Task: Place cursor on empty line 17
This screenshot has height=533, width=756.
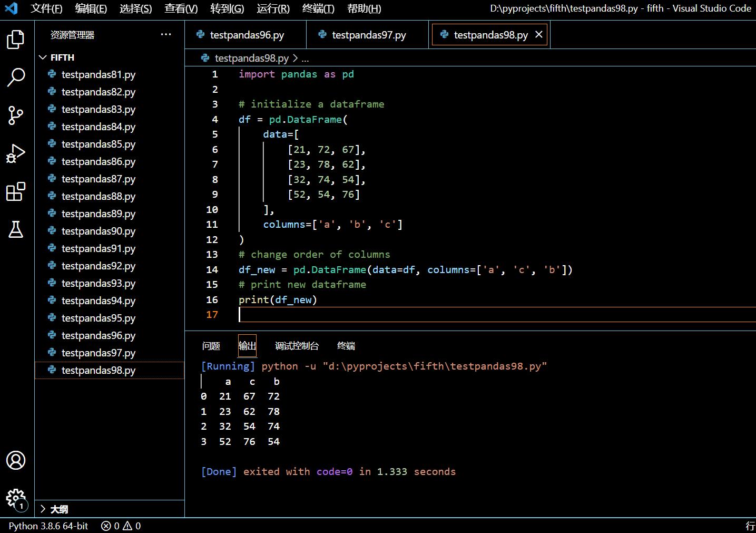Action: [497, 315]
